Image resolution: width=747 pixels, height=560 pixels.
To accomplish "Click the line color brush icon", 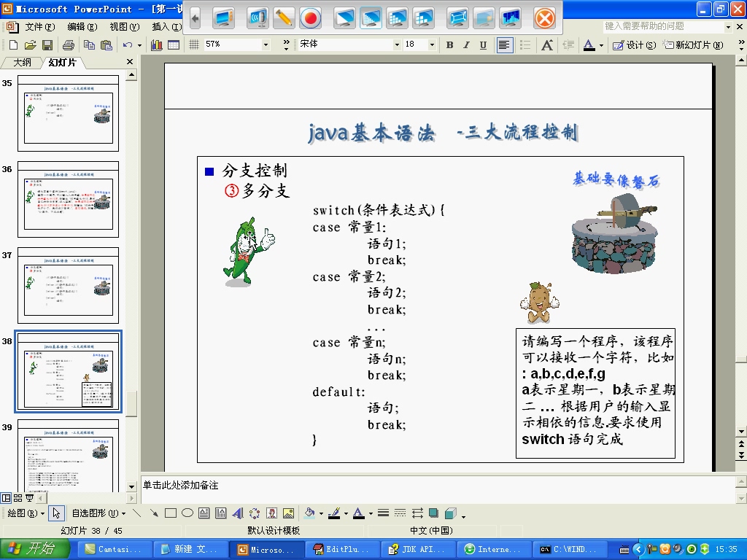I will point(334,513).
